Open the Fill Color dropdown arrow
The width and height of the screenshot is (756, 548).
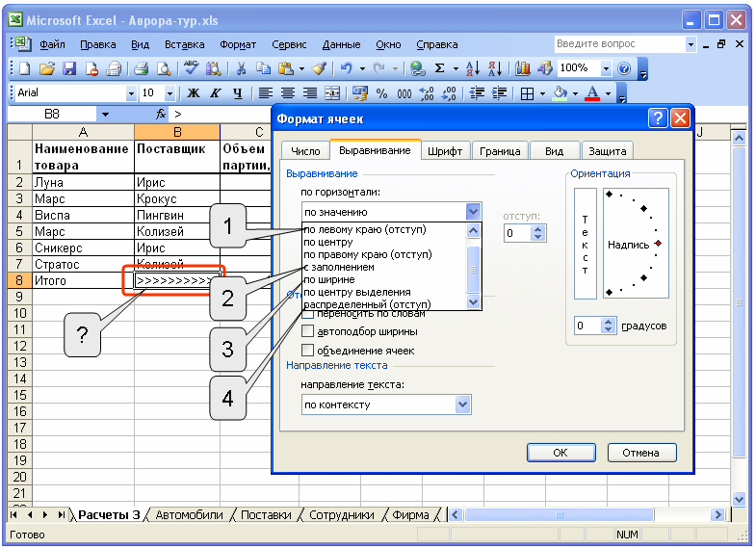coord(575,93)
